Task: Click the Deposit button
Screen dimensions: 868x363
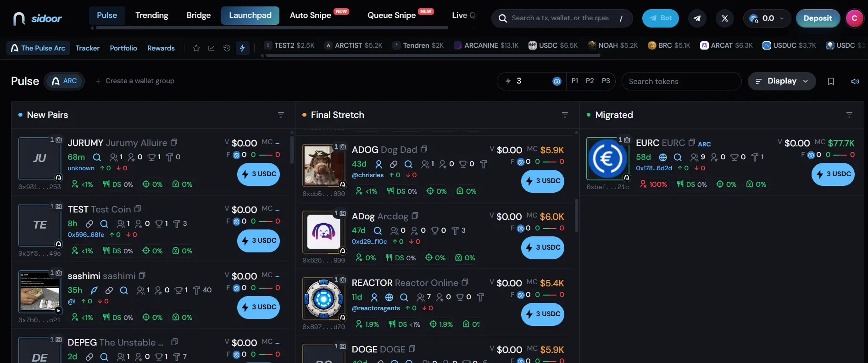Action: 818,18
